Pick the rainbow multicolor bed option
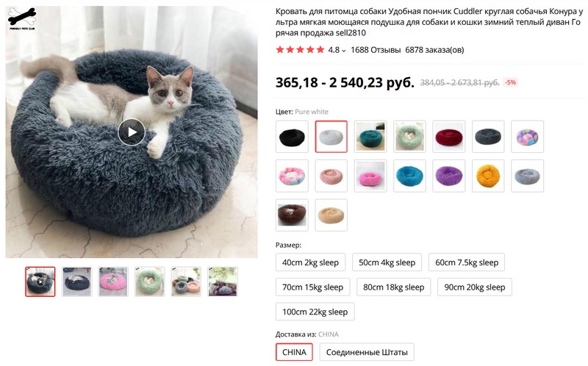This screenshot has height=366, width=588. point(528,137)
